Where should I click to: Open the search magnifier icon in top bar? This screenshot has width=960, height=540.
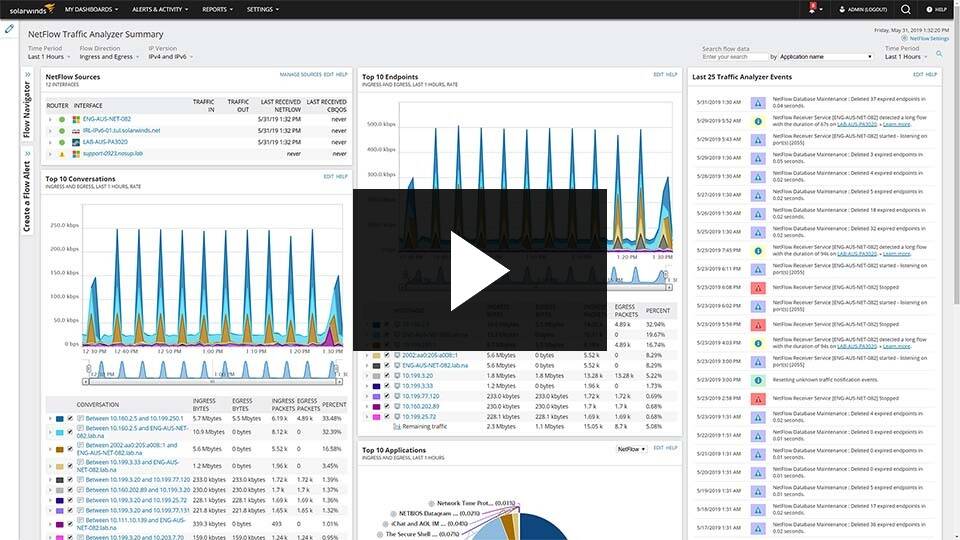tap(906, 9)
